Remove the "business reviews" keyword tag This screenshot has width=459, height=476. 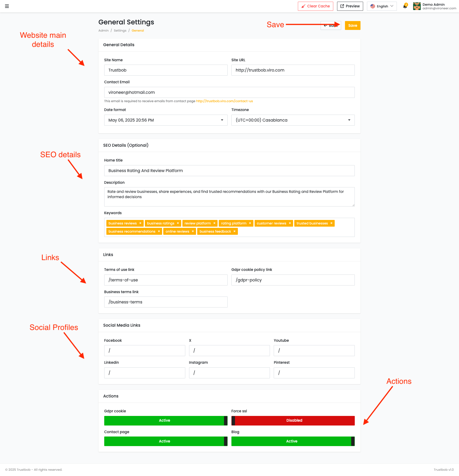[x=140, y=223]
